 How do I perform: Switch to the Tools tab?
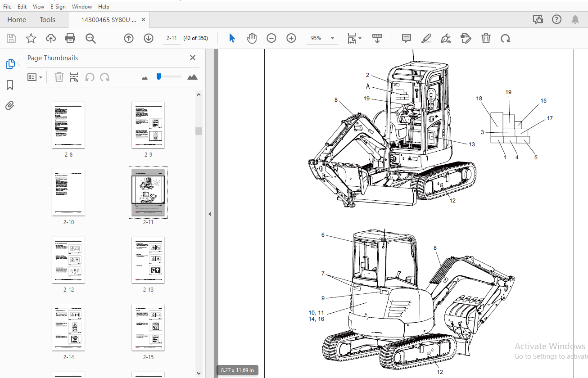[47, 19]
